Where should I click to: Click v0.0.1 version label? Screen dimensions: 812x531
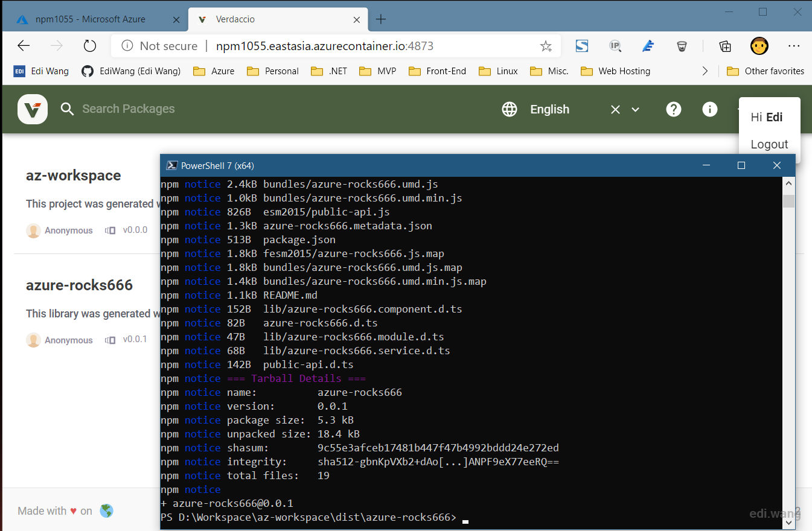point(135,340)
